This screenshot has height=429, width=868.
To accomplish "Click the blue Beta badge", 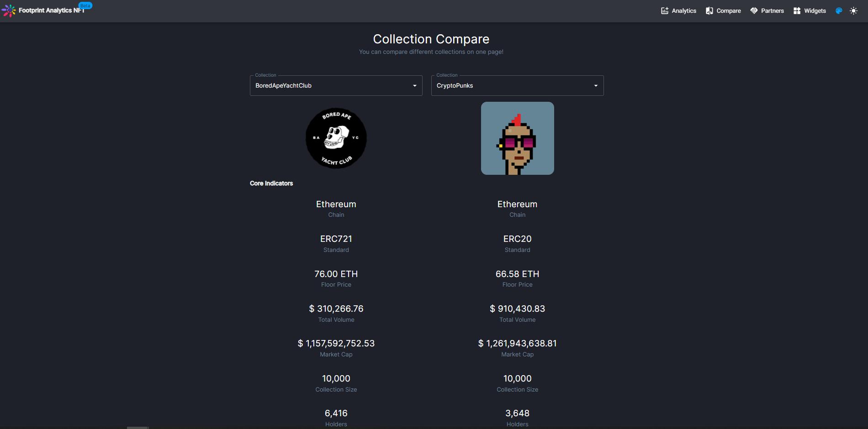I will tap(85, 5).
